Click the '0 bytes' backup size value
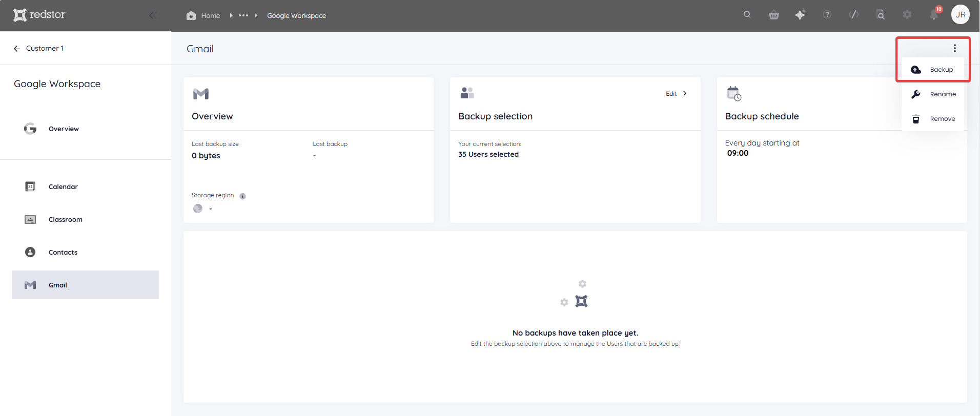980x416 pixels. coord(206,156)
